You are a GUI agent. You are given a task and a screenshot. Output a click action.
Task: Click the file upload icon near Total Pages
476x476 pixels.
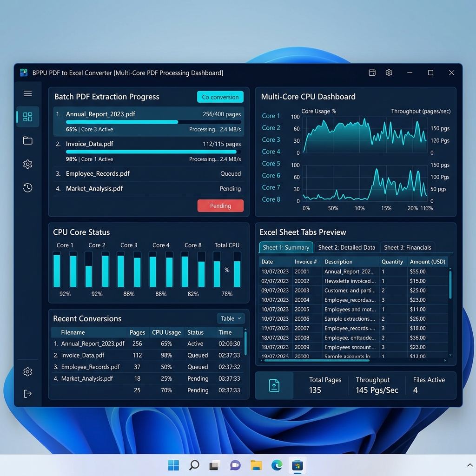(x=274, y=385)
